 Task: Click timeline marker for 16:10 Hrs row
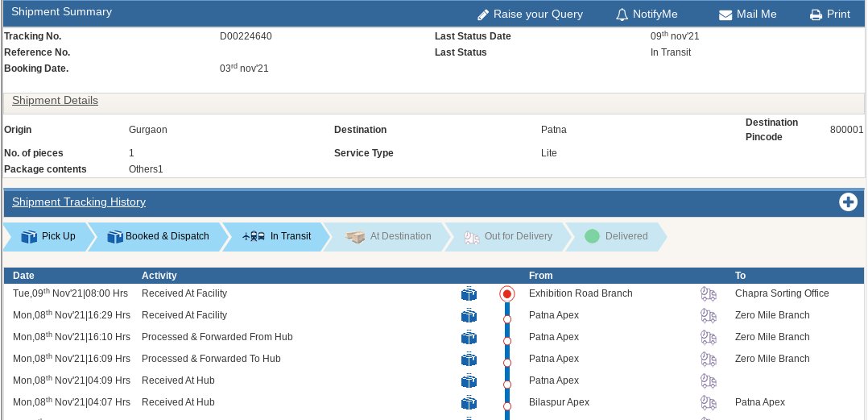point(506,341)
